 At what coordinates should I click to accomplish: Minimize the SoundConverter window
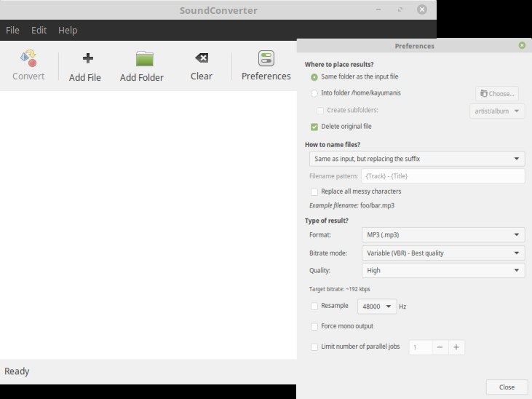click(378, 9)
